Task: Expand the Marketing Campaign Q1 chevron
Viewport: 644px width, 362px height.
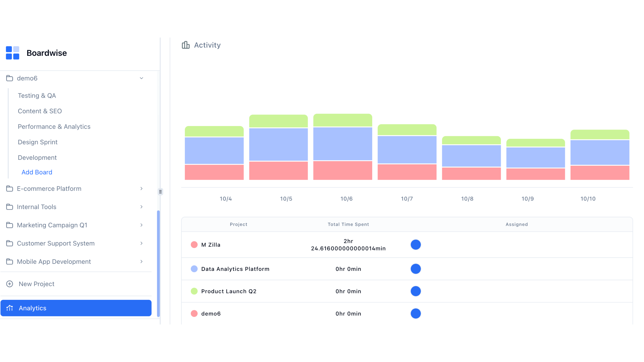Action: coord(141,225)
